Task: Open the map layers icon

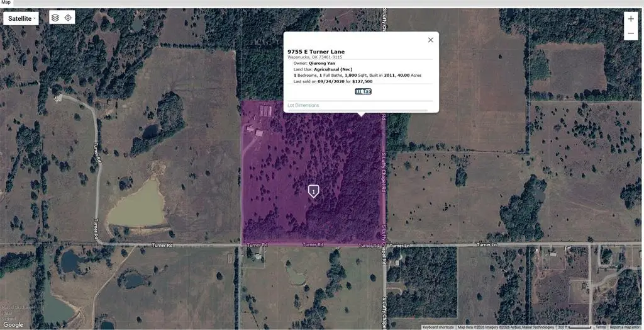Action: 55,18
